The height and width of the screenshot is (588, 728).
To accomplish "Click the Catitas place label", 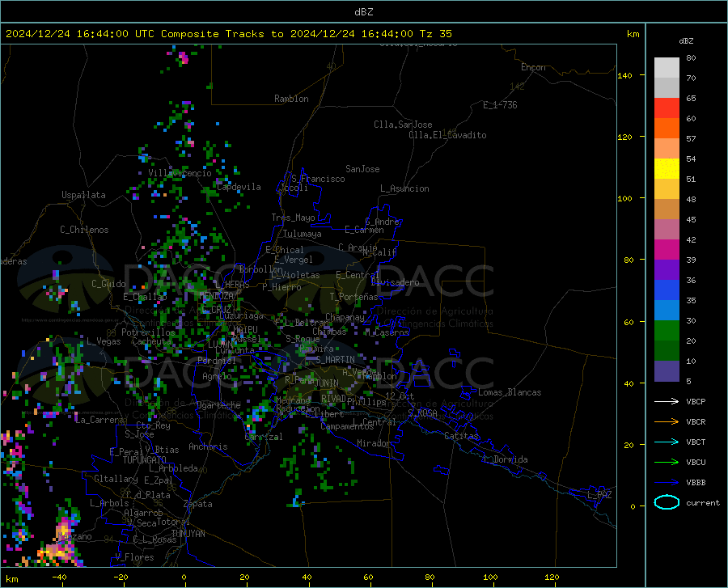I will click(x=462, y=436).
